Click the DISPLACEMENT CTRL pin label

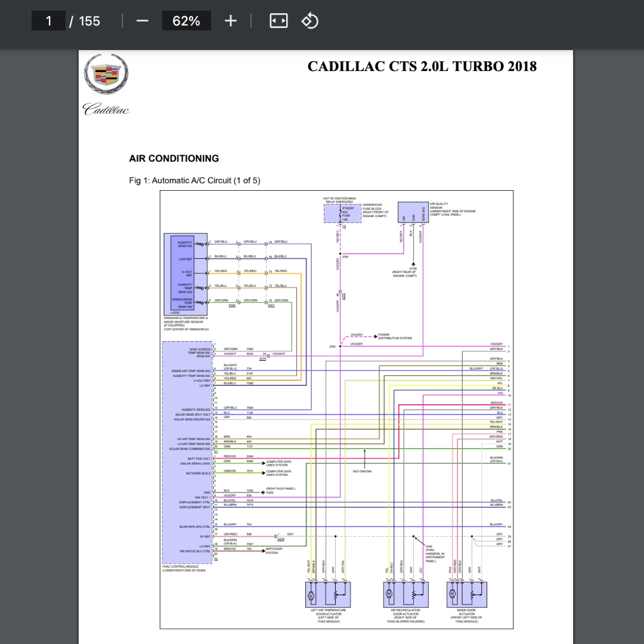[194, 502]
